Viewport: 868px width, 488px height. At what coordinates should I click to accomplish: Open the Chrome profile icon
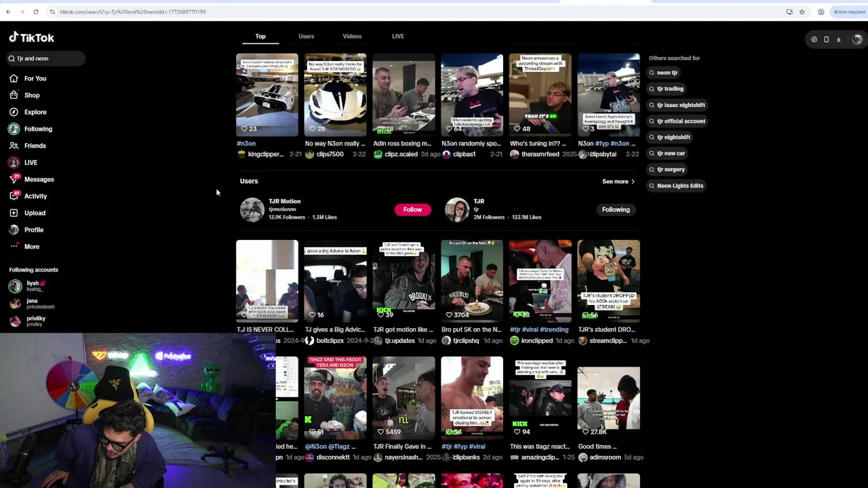(821, 12)
